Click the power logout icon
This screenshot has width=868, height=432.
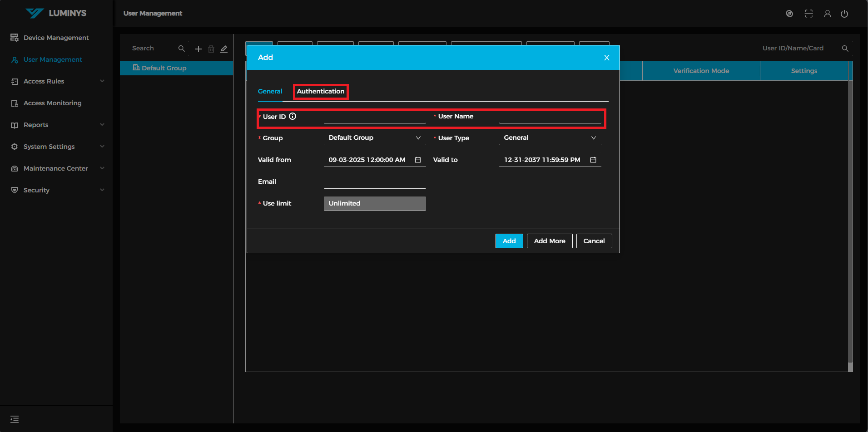point(844,14)
